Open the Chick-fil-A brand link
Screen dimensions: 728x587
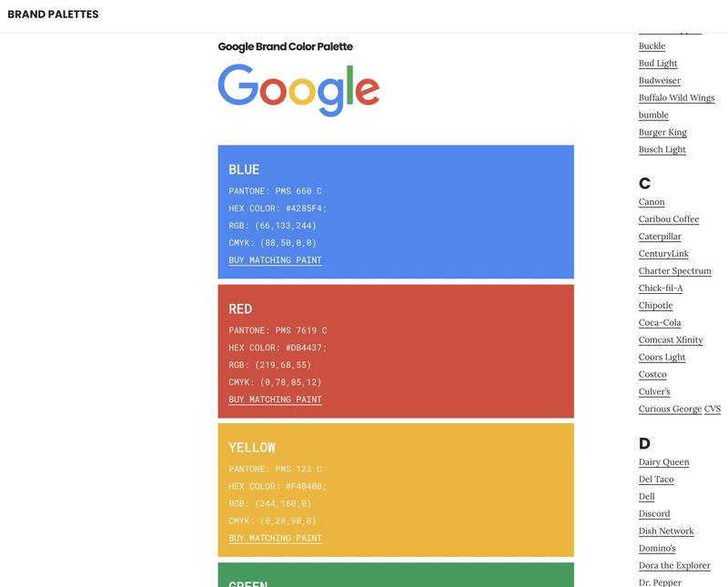661,288
